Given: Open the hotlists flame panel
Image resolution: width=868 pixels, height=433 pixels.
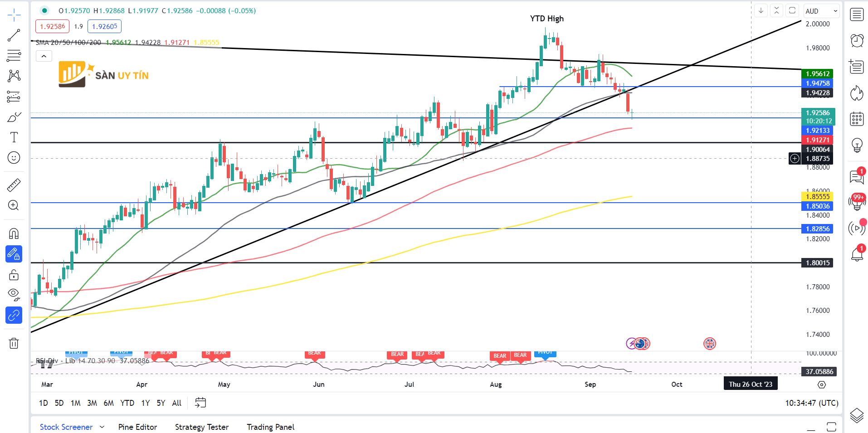Looking at the screenshot, I should click(x=857, y=93).
